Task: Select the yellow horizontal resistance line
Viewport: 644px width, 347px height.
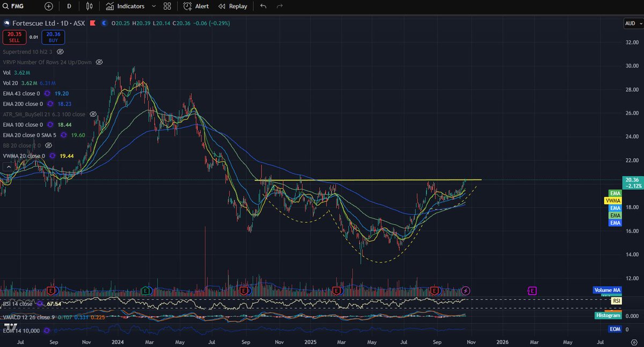Action: (368, 179)
